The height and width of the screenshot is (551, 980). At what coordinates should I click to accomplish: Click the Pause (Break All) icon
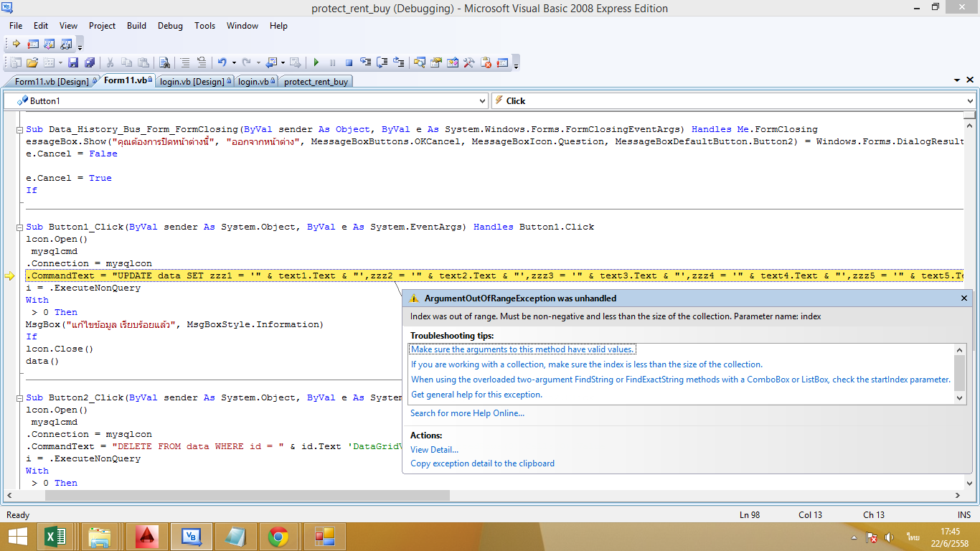pos(332,63)
